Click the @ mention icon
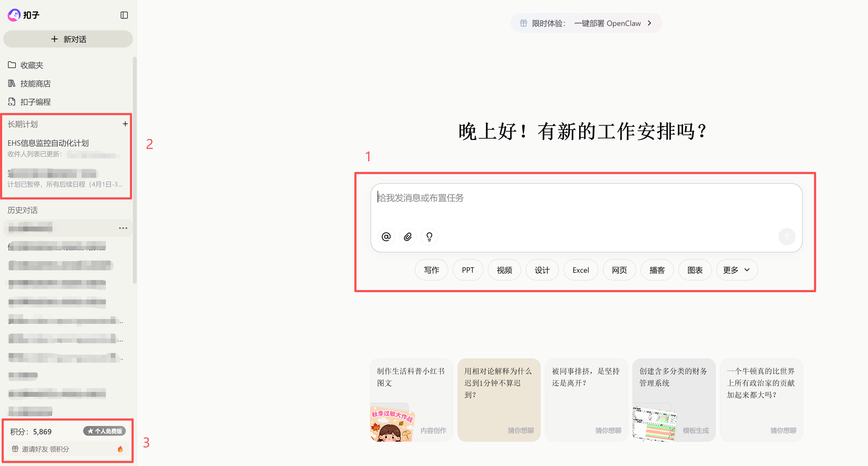Screen dimensions: 868x466 (386, 237)
